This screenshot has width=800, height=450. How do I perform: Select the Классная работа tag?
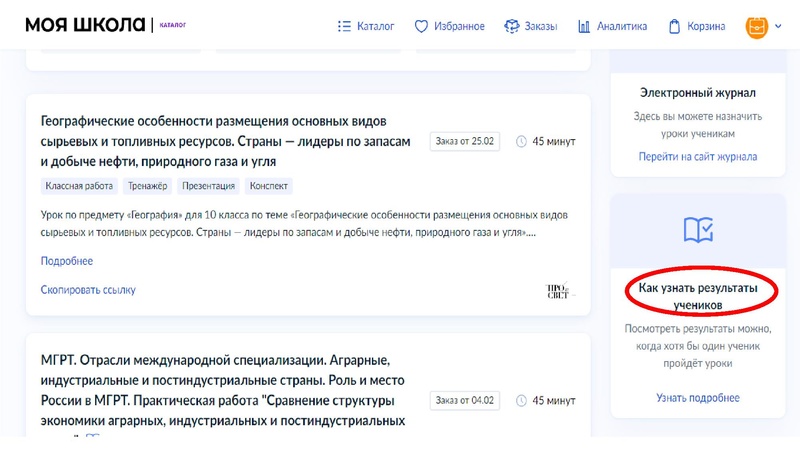(x=79, y=186)
